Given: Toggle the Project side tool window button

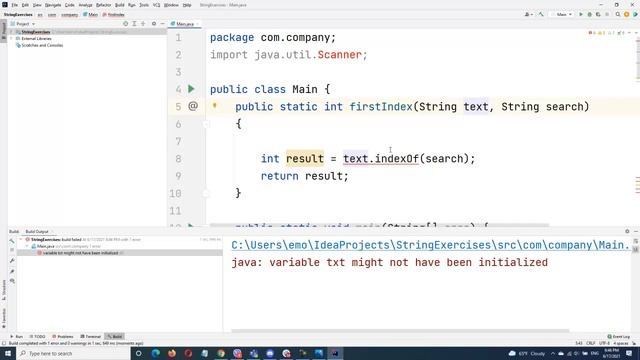Looking at the screenshot, I should click(x=4, y=31).
